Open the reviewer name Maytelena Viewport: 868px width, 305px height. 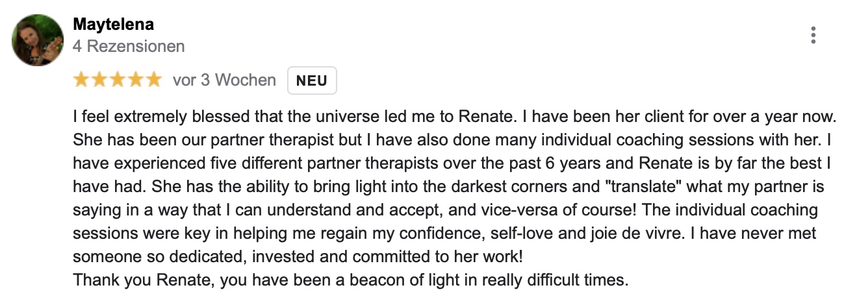click(x=113, y=25)
